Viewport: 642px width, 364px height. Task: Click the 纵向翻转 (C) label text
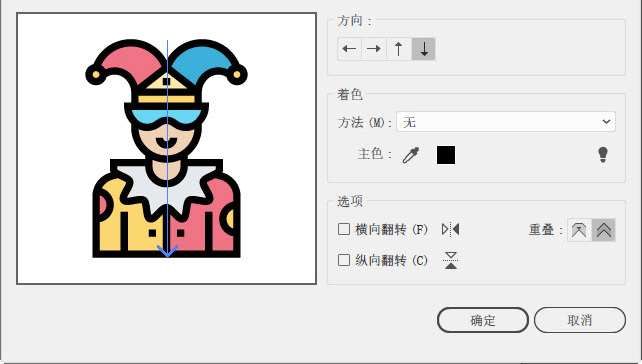point(391,260)
